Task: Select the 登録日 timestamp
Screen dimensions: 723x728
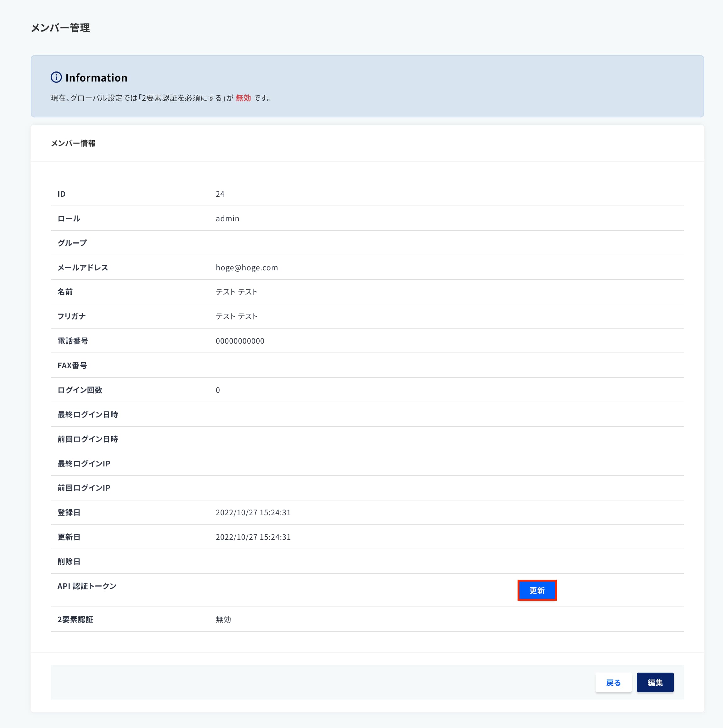Action: click(253, 512)
